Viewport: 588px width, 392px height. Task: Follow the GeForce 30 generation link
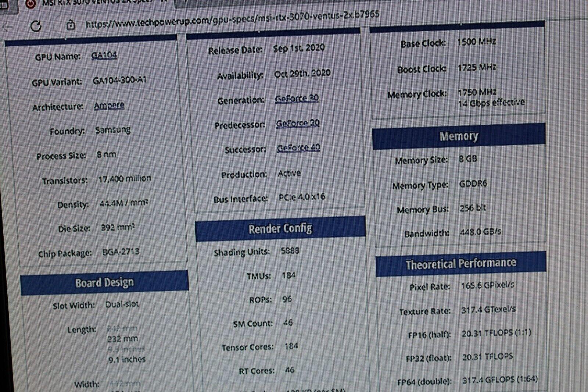tap(297, 99)
